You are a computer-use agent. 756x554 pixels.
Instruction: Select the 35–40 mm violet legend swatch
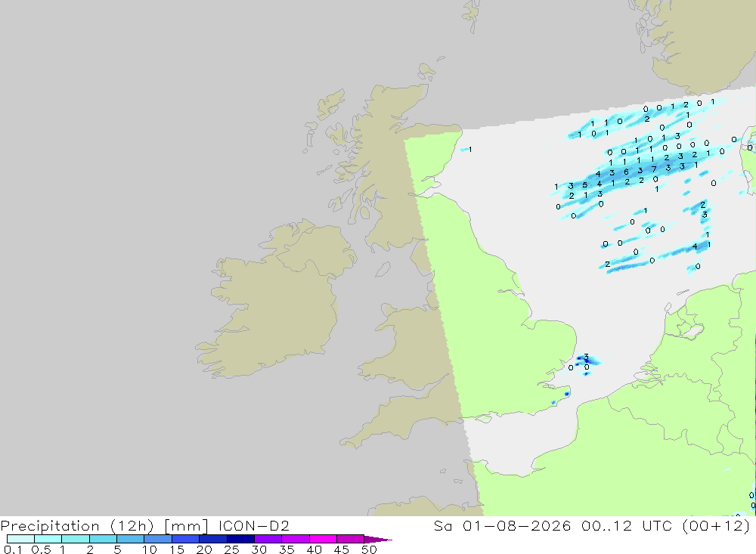[x=295, y=539]
